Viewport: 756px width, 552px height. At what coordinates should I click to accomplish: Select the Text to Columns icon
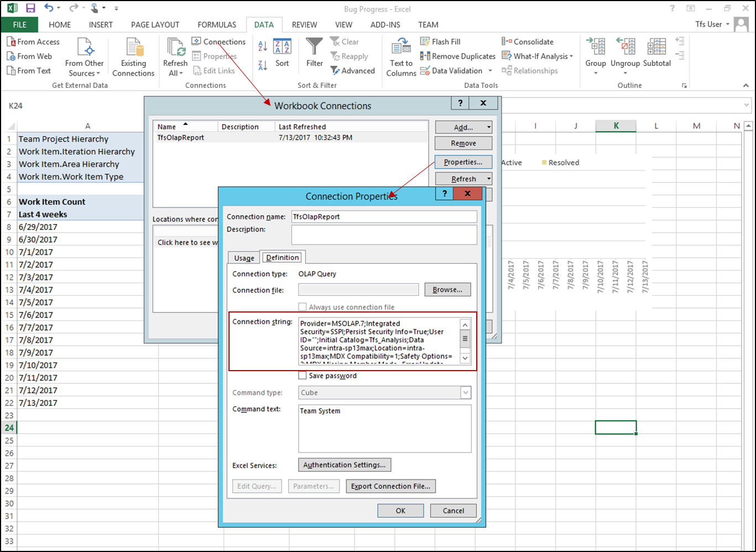point(400,55)
